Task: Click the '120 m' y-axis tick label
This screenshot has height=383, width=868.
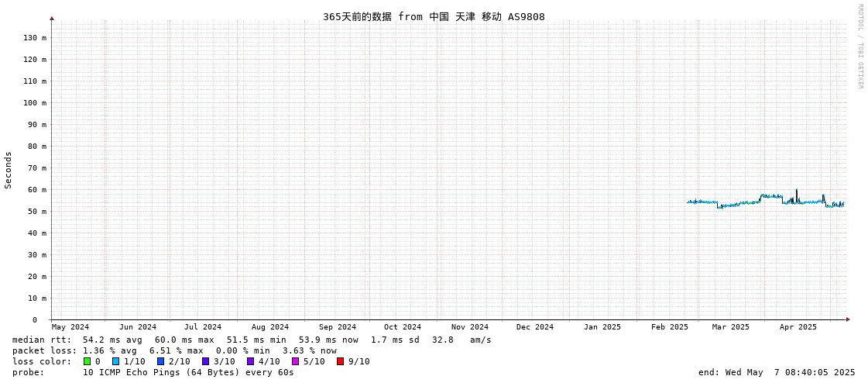Action: coord(35,59)
